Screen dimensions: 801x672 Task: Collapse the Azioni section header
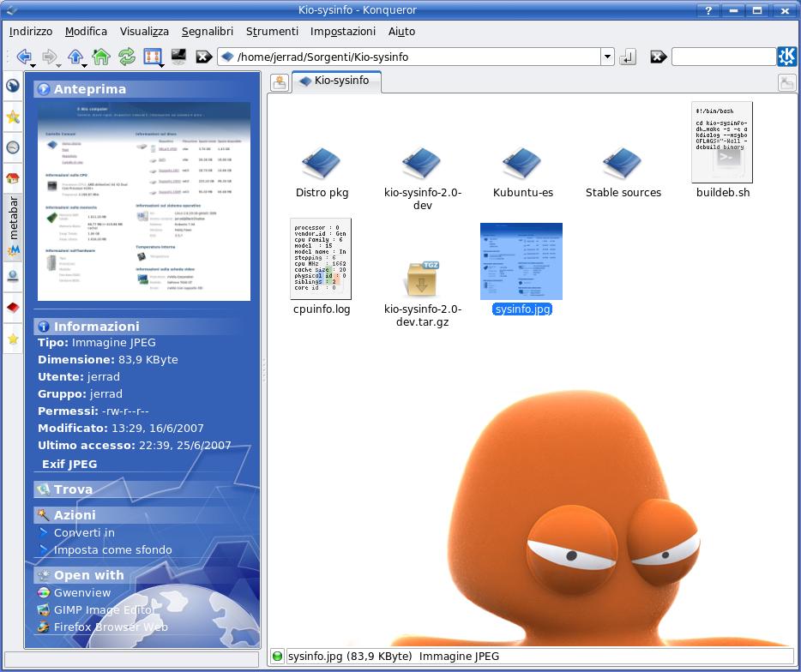click(143, 515)
